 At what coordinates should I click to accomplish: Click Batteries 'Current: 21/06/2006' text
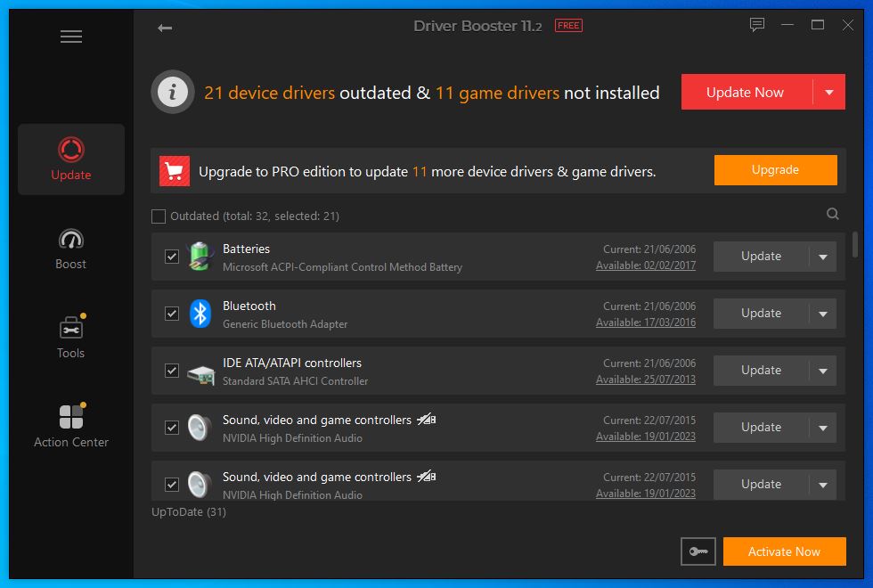[649, 249]
